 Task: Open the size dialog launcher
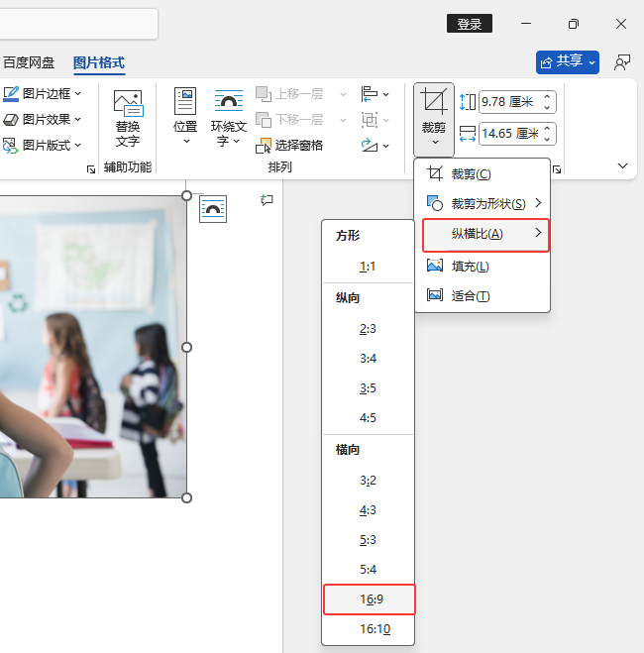click(x=557, y=169)
